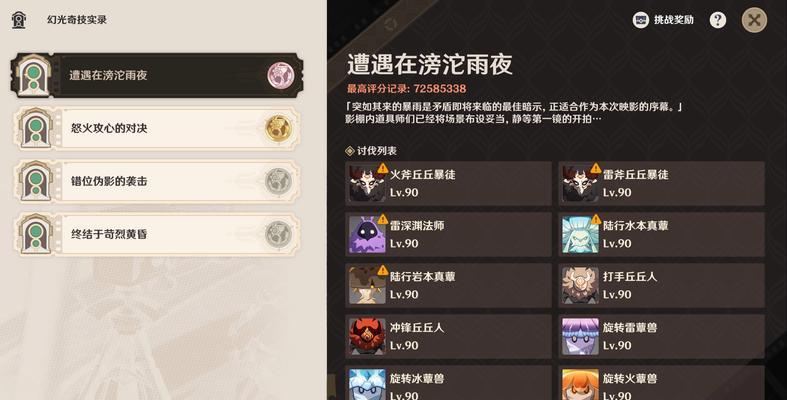Image resolution: width=787 pixels, height=400 pixels.
Task: Click the question mark help icon
Action: click(718, 20)
